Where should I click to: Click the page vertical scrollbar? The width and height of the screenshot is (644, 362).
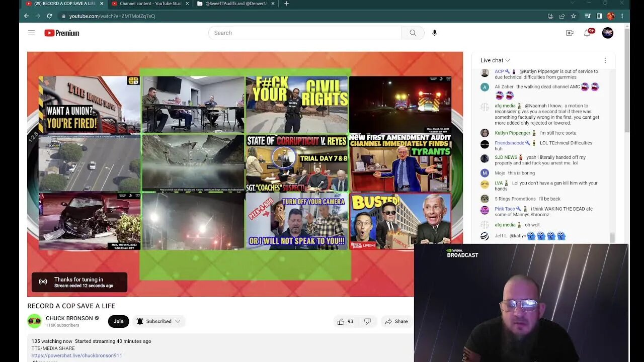(626, 80)
